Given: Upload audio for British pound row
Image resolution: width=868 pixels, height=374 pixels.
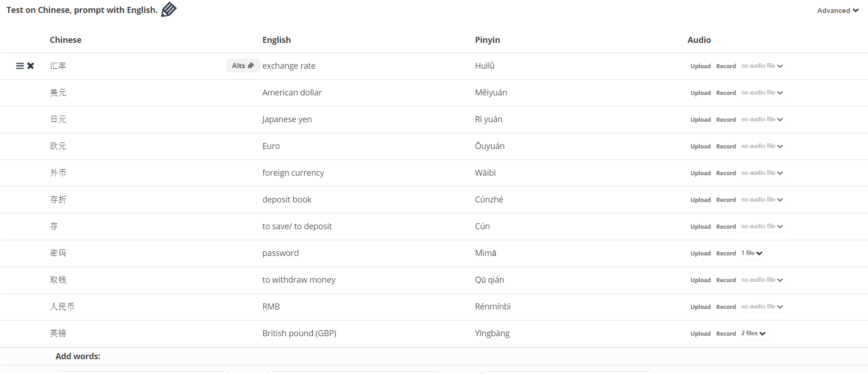Looking at the screenshot, I should (x=700, y=333).
